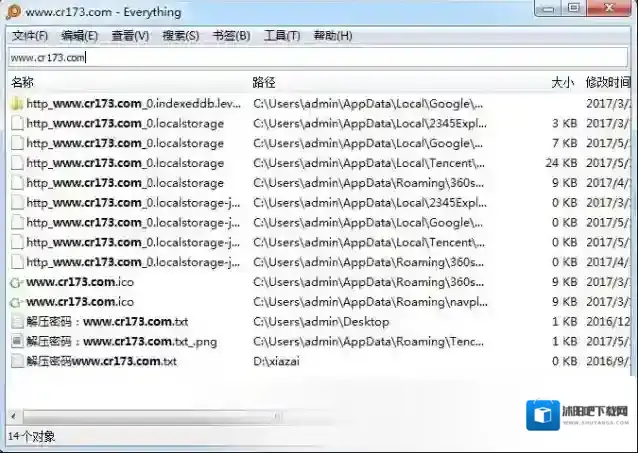This screenshot has height=453, width=638.
Task: Click the search box containing www.cr173.com
Action: click(x=318, y=57)
